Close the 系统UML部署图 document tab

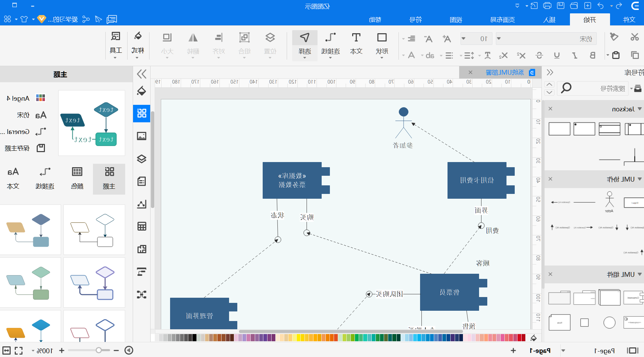click(x=470, y=72)
